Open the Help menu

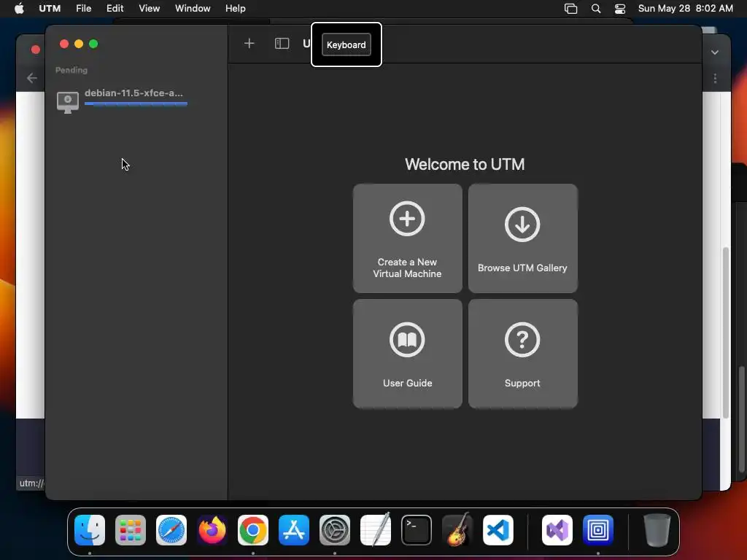point(236,9)
